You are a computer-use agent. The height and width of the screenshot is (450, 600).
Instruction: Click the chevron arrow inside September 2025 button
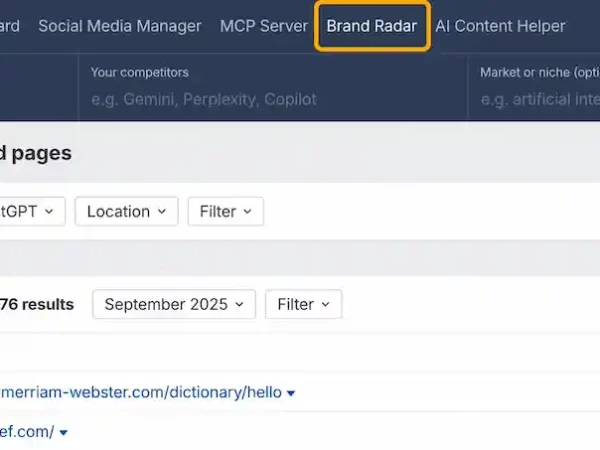click(x=238, y=305)
